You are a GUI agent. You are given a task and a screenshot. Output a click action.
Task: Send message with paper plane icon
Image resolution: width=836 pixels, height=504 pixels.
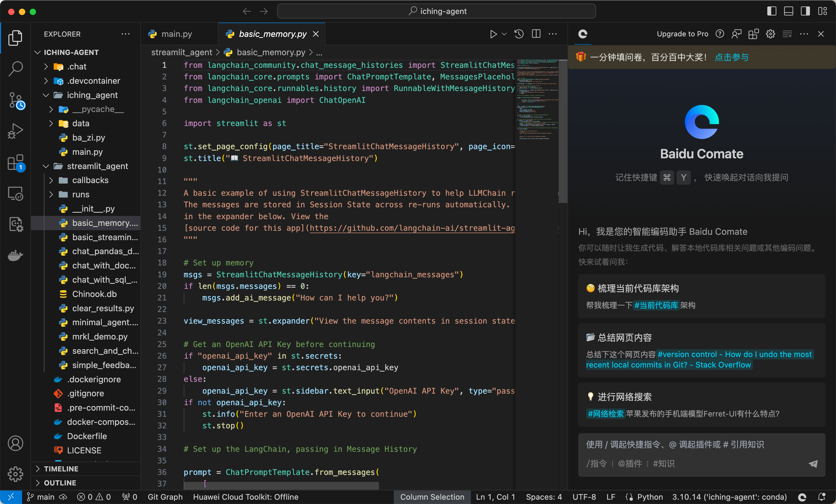[813, 464]
